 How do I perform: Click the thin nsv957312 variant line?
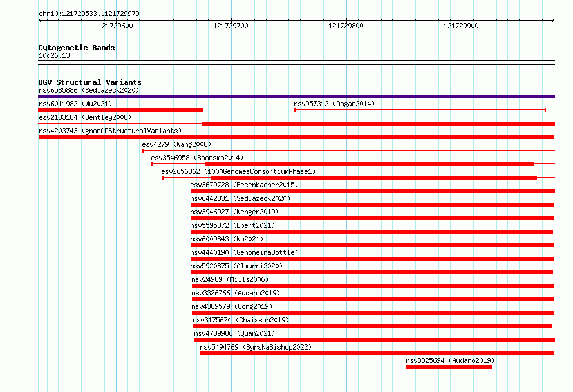(420, 109)
